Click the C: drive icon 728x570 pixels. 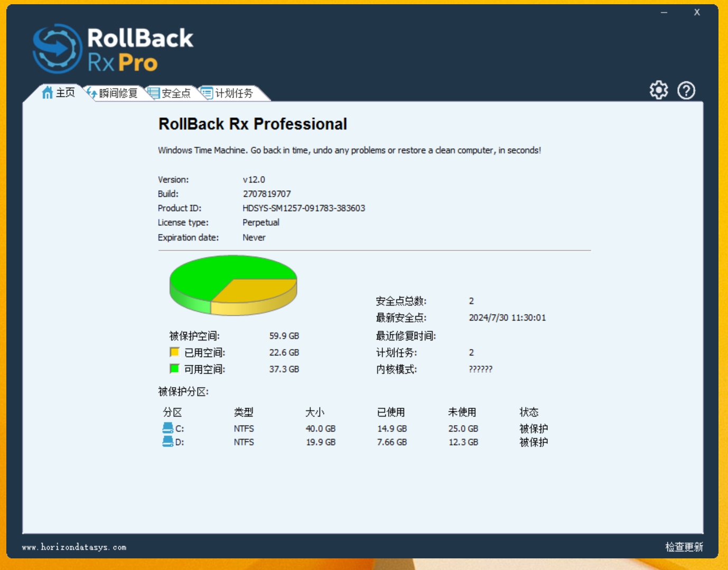coord(168,428)
